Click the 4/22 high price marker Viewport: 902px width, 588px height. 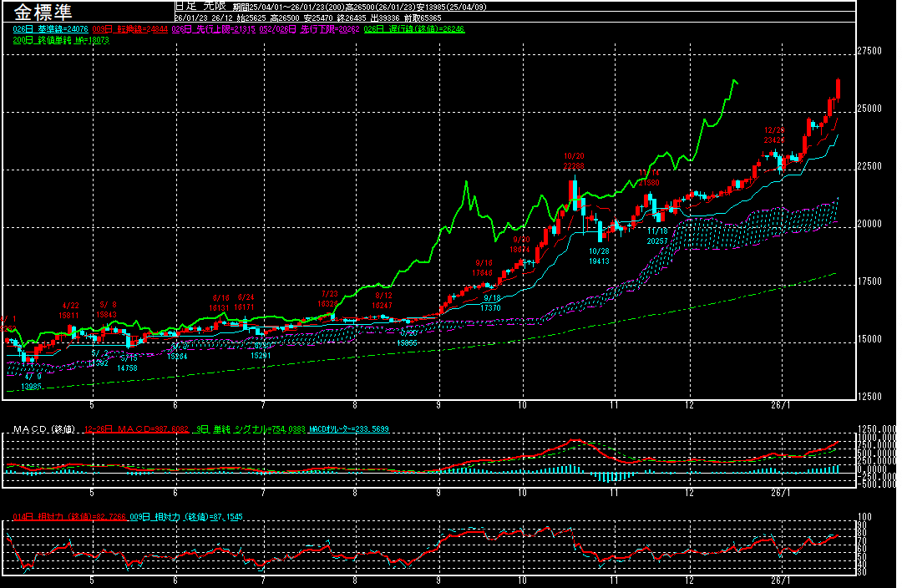tap(69, 311)
